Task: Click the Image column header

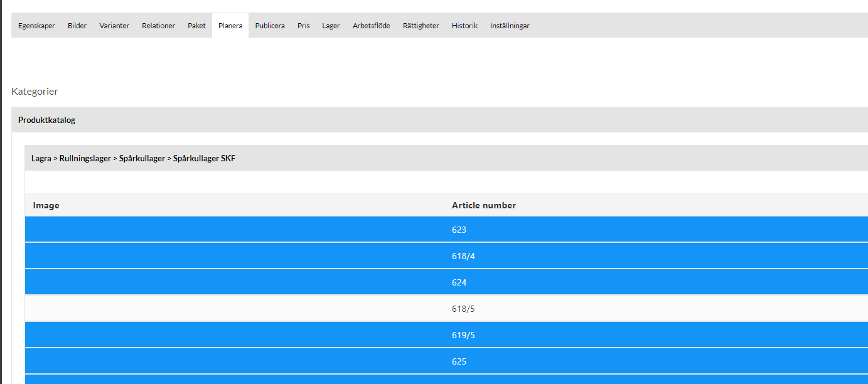Action: tap(46, 205)
